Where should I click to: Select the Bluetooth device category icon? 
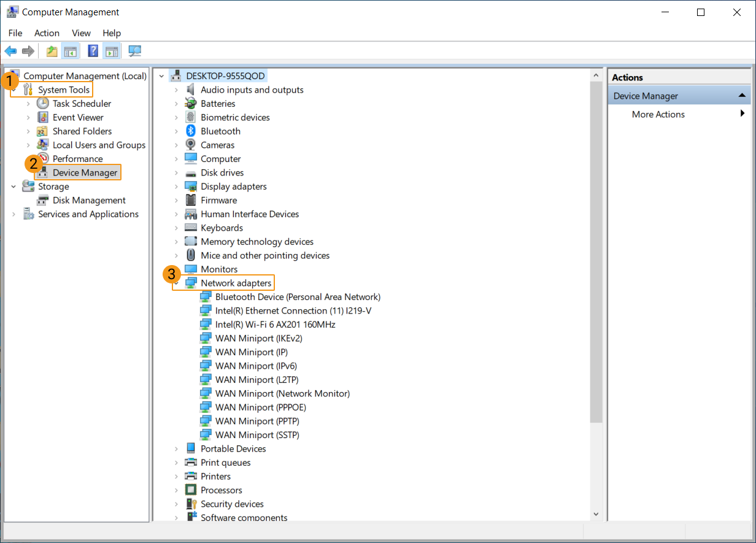coord(191,131)
